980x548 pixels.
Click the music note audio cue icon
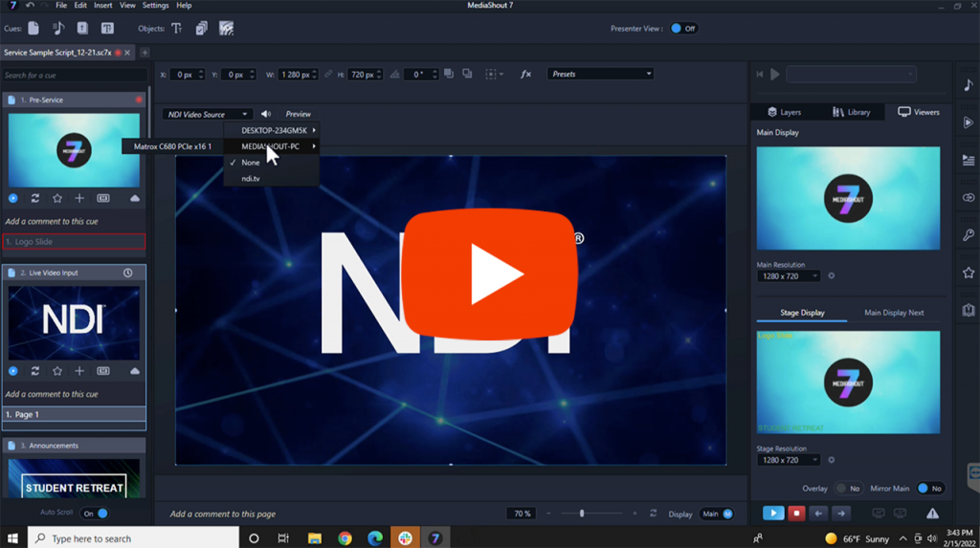[58, 28]
